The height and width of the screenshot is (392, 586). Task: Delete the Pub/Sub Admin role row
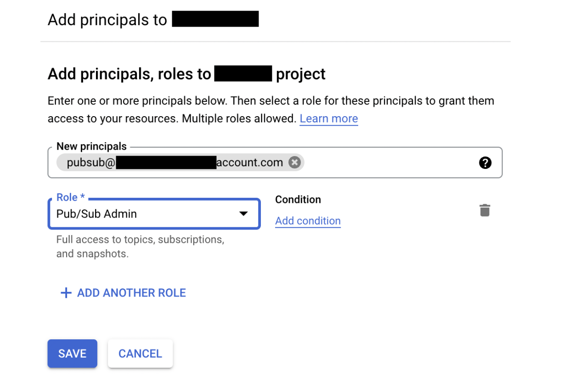[x=485, y=210]
